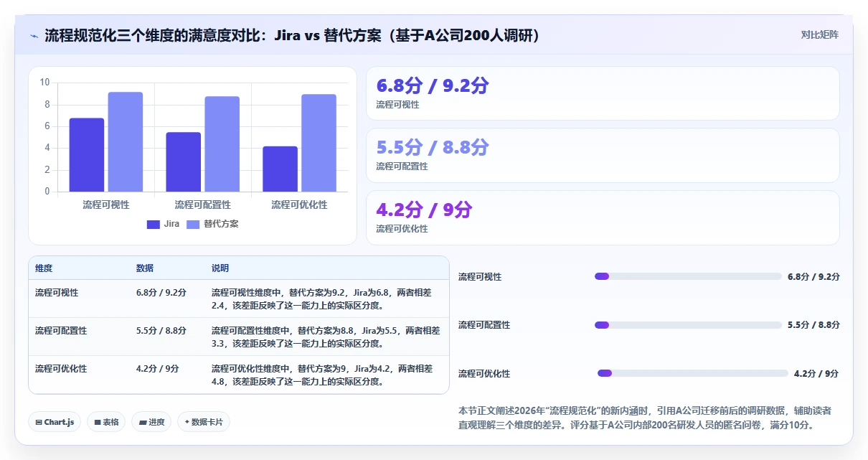This screenshot has height=460, width=868.
Task: Click 流程可配置性 caption in second data card
Action: point(402,166)
